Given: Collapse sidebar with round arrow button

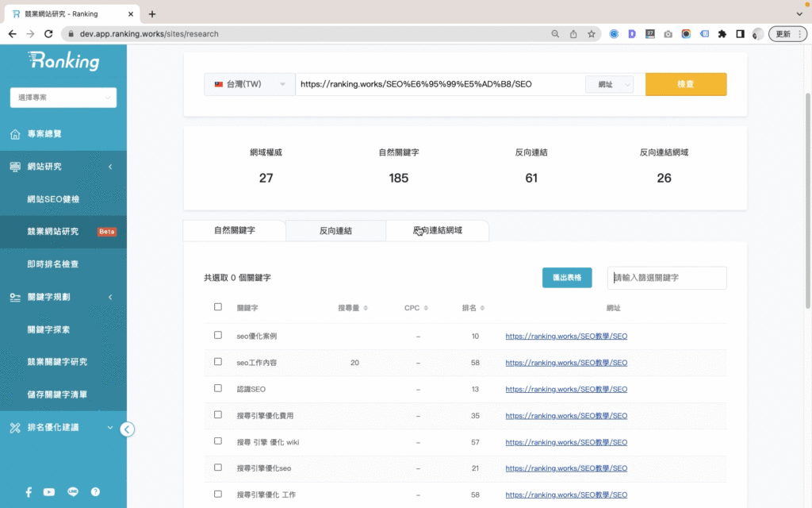Looking at the screenshot, I should point(127,429).
